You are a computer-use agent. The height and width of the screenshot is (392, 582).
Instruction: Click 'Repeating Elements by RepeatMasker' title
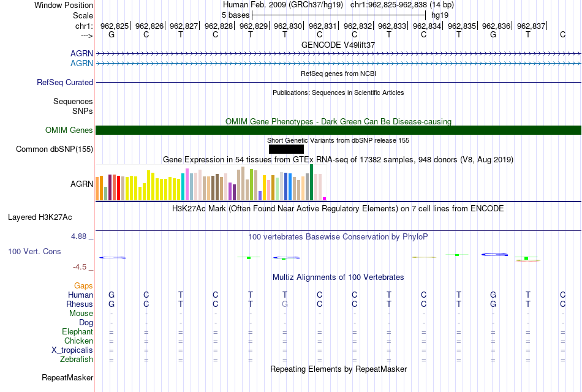(338, 369)
